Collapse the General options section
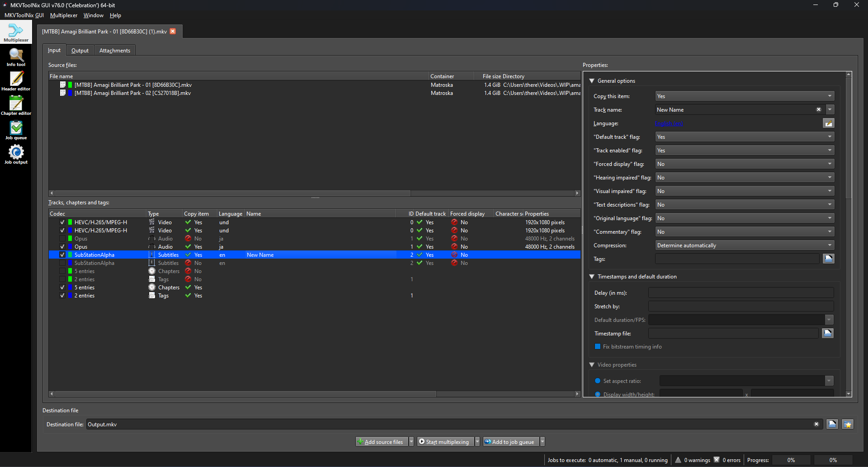The height and width of the screenshot is (467, 868). click(592, 80)
